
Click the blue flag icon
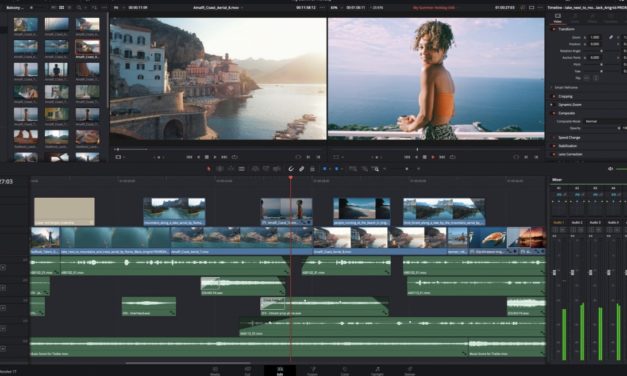tap(324, 169)
